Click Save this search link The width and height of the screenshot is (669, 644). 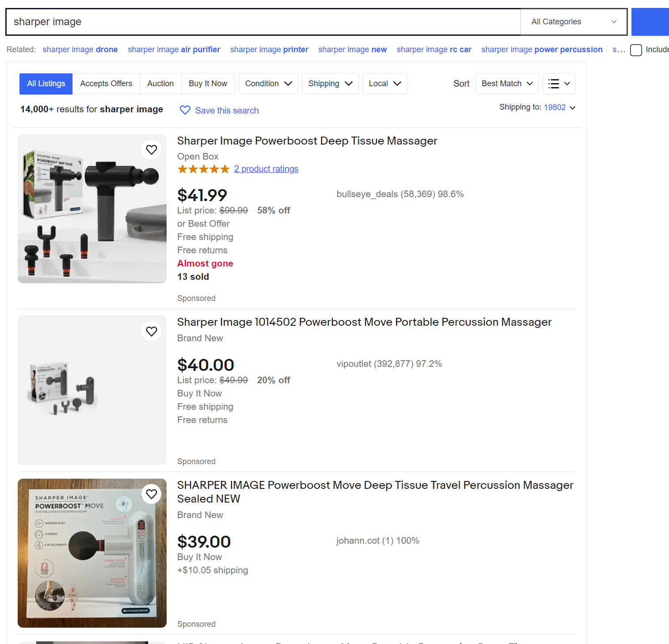tap(227, 111)
